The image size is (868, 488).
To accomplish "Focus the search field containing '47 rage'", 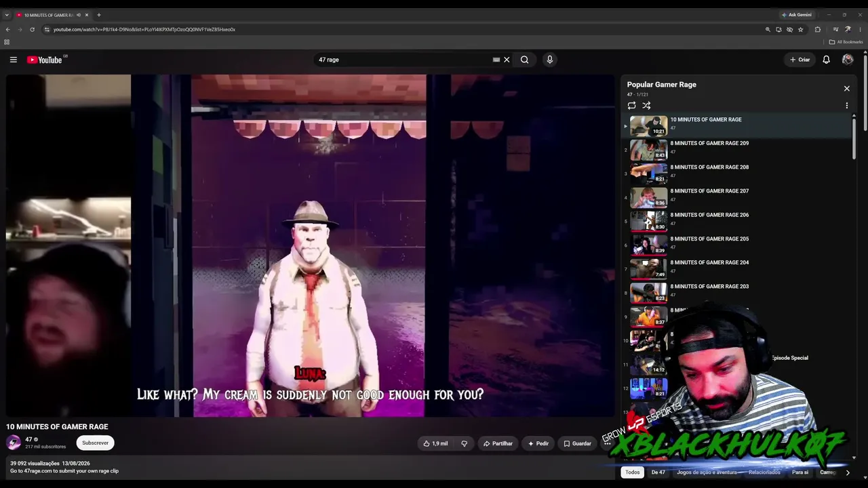I will [x=403, y=60].
